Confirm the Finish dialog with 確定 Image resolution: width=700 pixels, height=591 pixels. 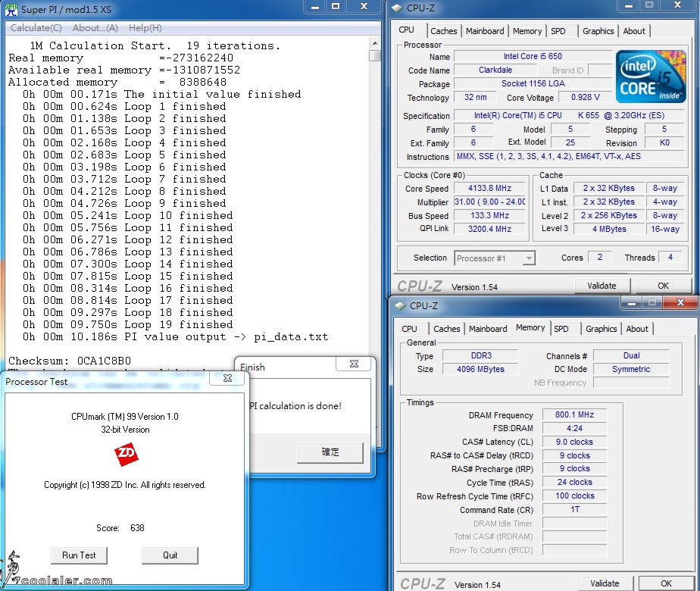click(330, 452)
